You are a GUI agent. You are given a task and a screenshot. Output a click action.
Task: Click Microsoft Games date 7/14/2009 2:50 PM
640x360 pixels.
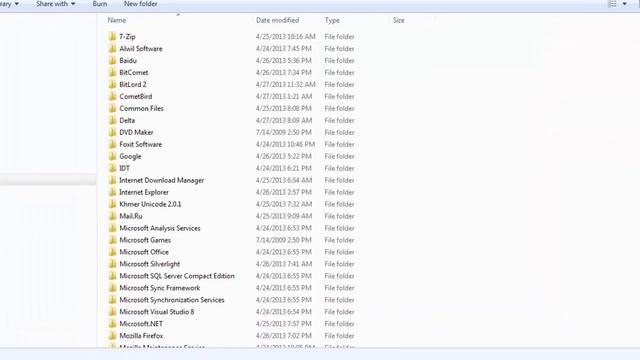click(284, 240)
